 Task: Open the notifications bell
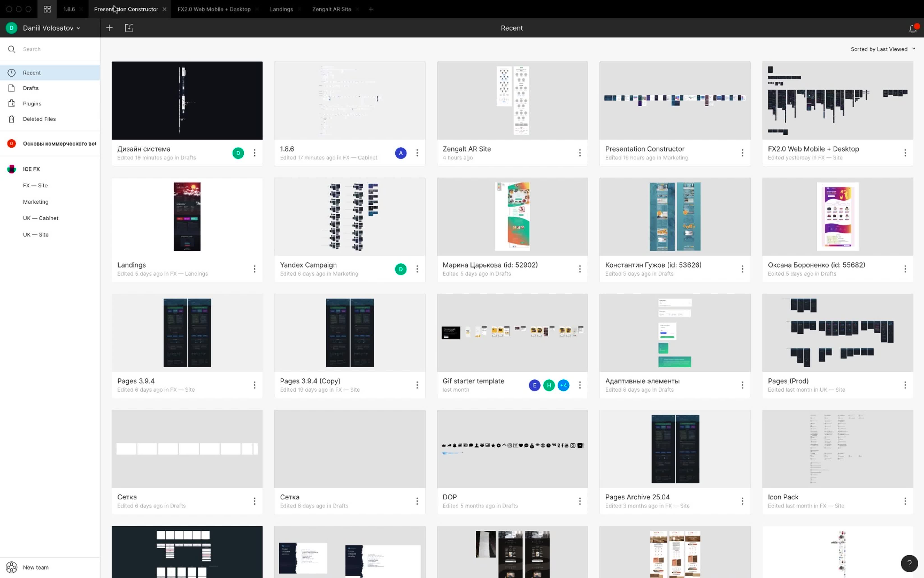pyautogui.click(x=912, y=29)
